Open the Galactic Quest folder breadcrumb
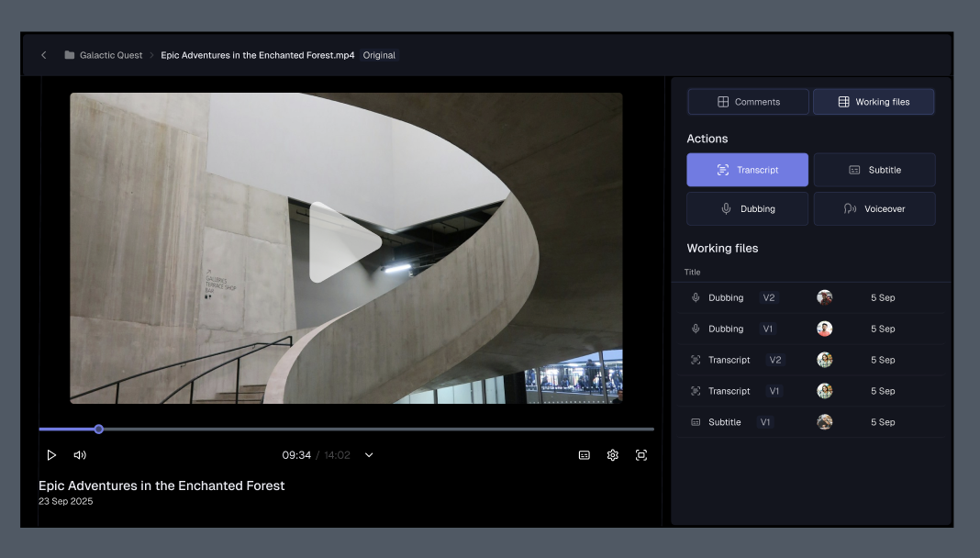This screenshot has height=558, width=980. click(110, 55)
